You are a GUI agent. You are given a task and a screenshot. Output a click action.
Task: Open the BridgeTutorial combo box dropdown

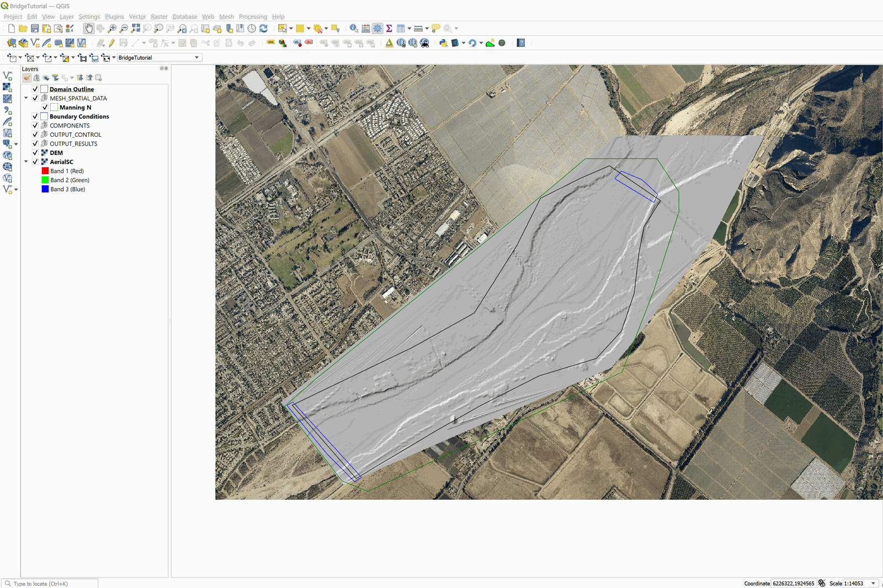pyautogui.click(x=196, y=57)
